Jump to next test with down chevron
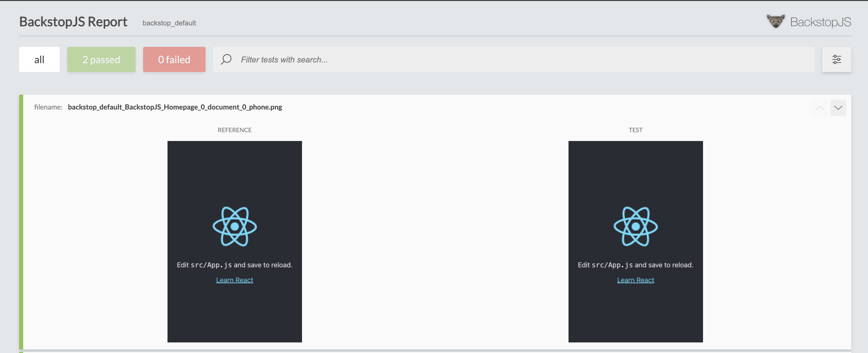Screen dimensions: 868x353 (838, 108)
